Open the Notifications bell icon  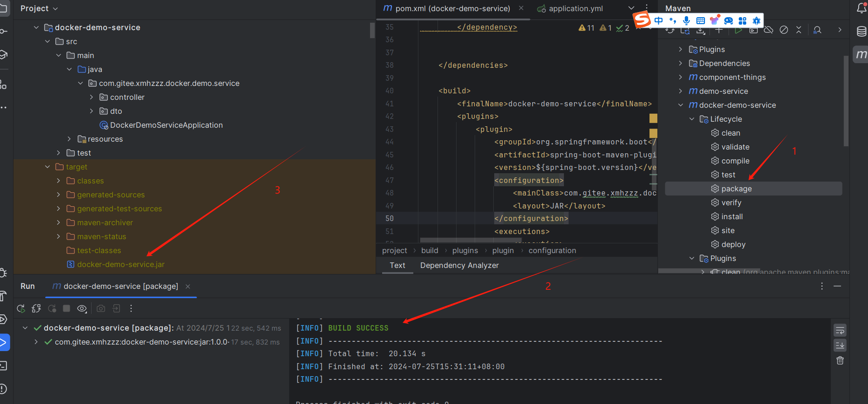click(861, 8)
